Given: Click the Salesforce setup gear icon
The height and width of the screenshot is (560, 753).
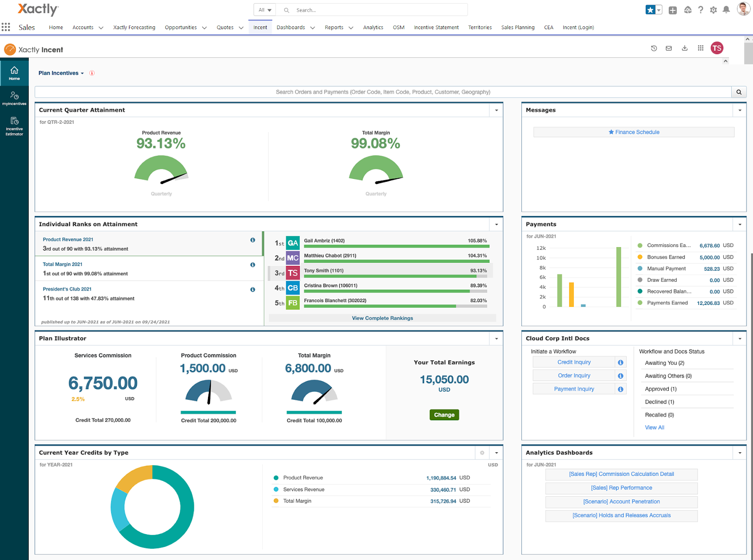Looking at the screenshot, I should pyautogui.click(x=713, y=9).
